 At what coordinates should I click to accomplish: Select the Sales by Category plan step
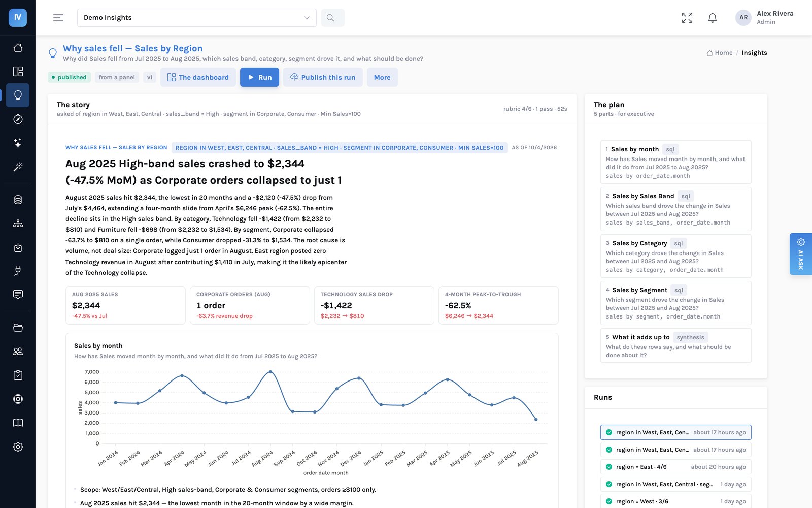point(675,256)
